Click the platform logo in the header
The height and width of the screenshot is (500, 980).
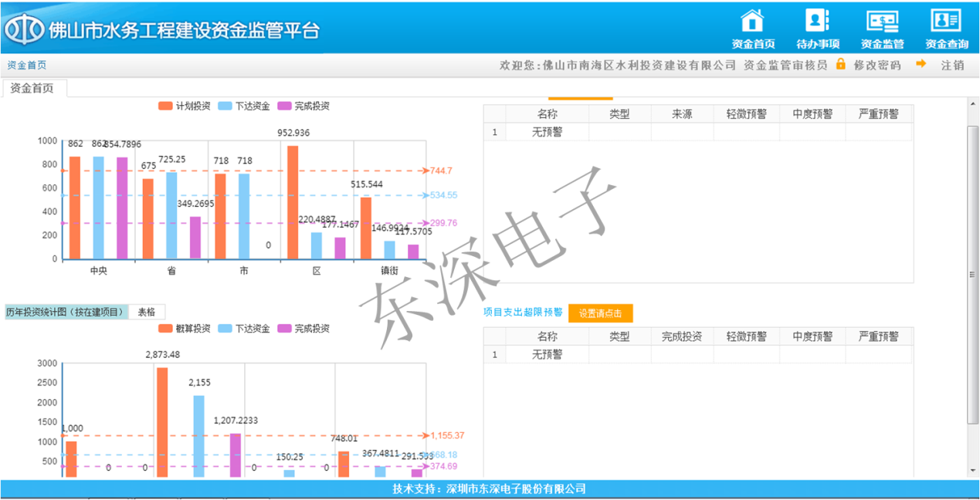coord(25,30)
